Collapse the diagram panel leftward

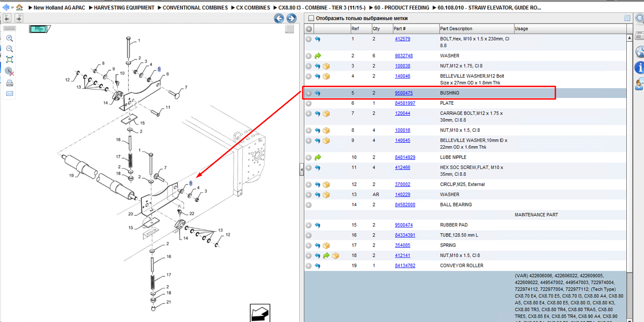(7, 18)
